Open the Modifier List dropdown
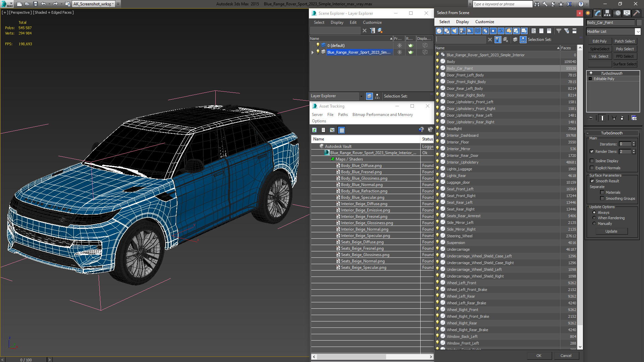 coord(638,32)
